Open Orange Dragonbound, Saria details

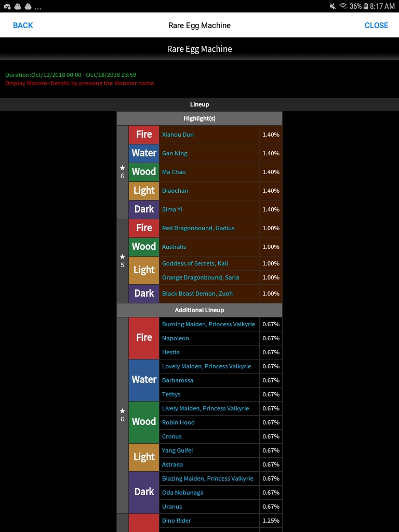[x=200, y=277]
